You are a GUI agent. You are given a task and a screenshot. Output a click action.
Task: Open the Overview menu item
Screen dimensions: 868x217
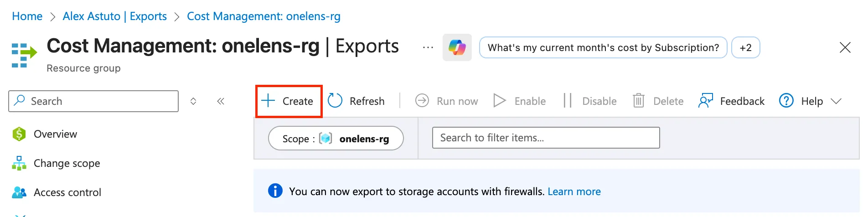coord(55,134)
